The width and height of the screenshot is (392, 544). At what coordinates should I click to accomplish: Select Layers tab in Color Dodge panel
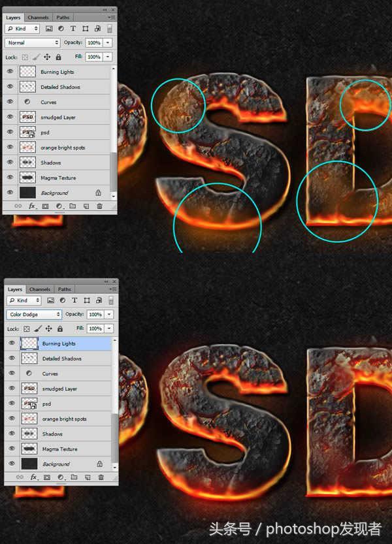tap(14, 289)
